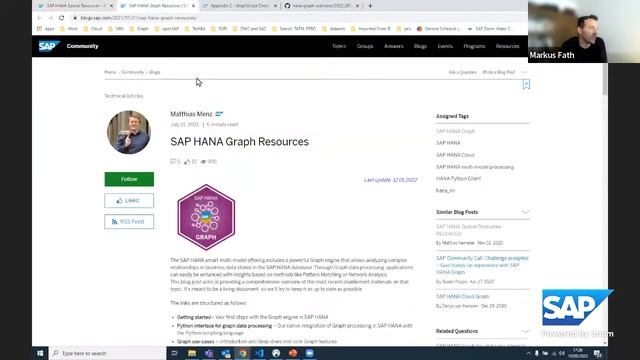
Task: Open the Resources menu
Action: tap(507, 46)
